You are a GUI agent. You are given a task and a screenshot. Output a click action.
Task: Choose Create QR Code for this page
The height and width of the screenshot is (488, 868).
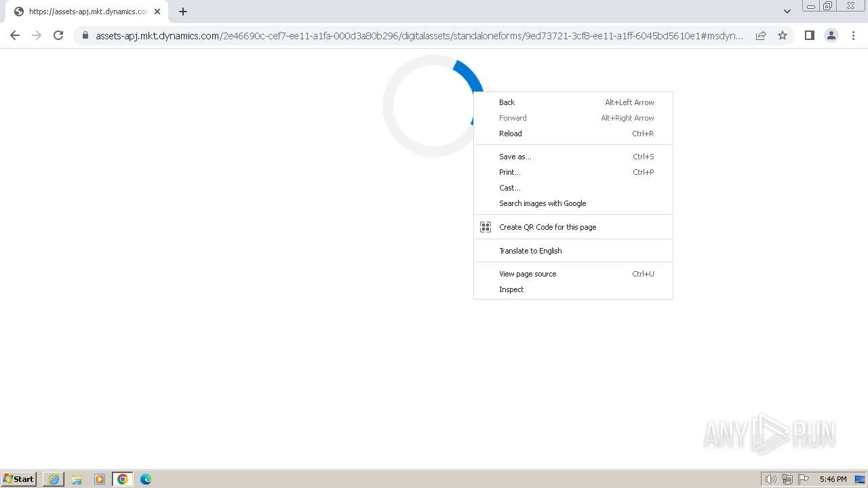coord(573,227)
